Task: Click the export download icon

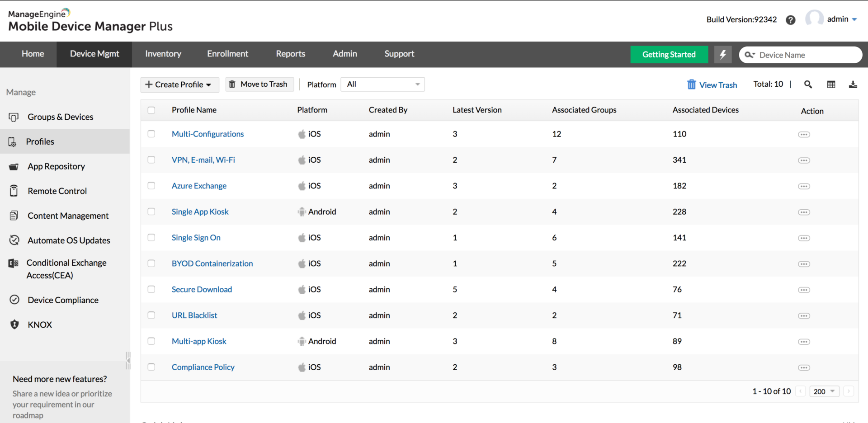Action: click(x=853, y=85)
